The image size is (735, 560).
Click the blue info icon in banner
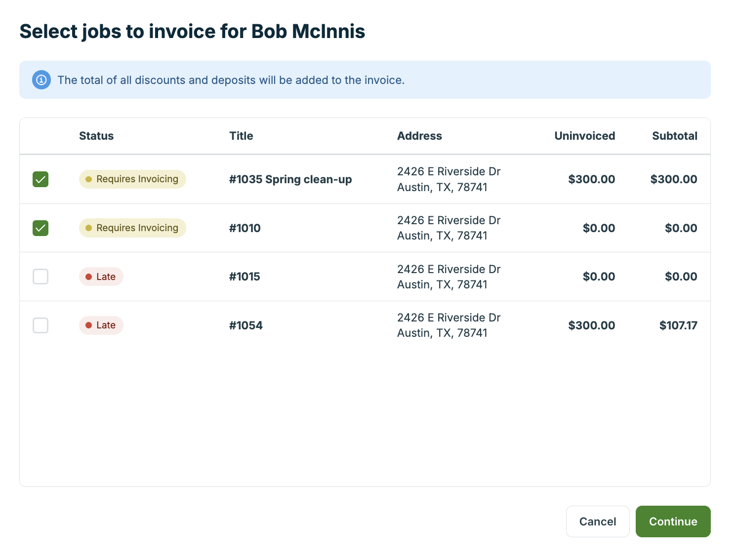[41, 80]
